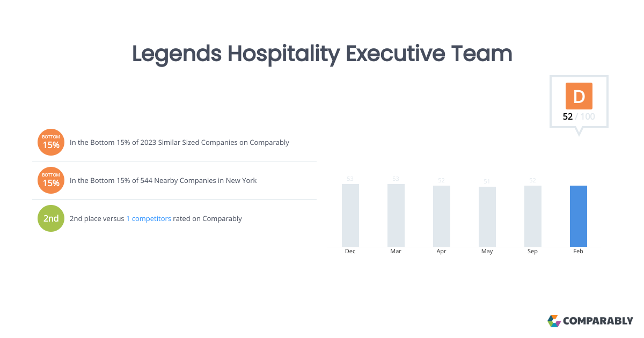Select the May bar in chart
The image size is (644, 338).
click(487, 217)
